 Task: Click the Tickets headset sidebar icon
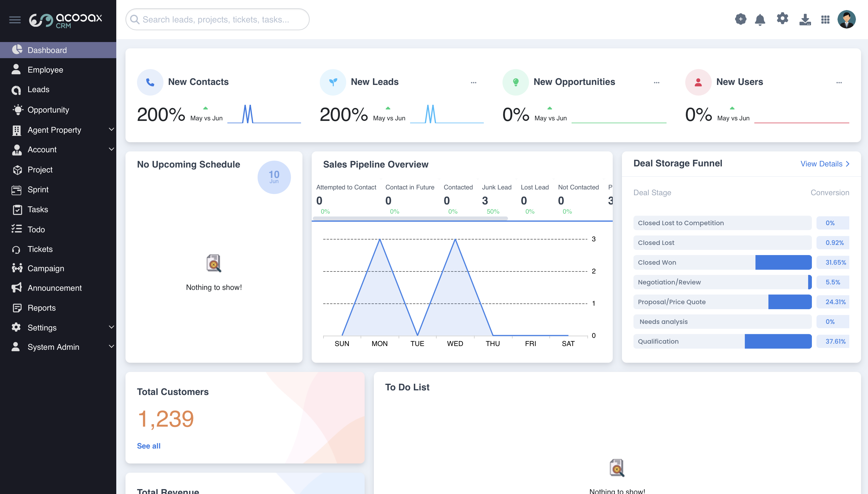pyautogui.click(x=16, y=249)
